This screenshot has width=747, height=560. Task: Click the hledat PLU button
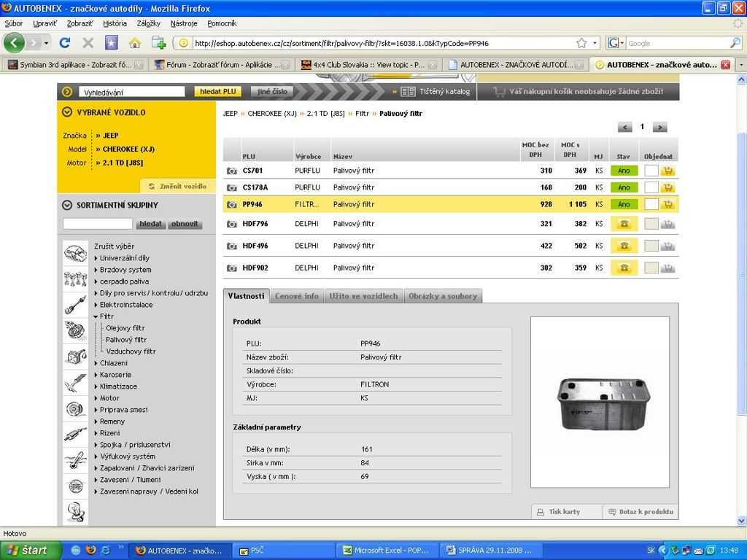pos(217,91)
